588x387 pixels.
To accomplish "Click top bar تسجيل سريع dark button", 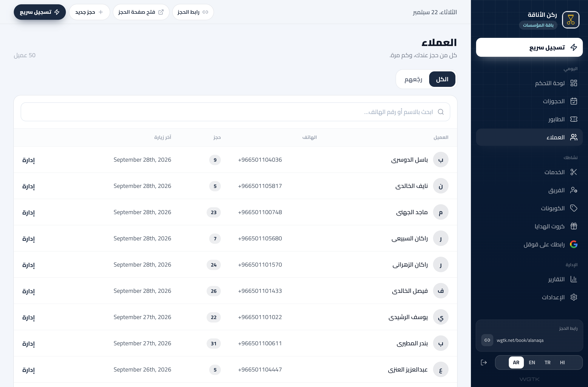I will (40, 12).
